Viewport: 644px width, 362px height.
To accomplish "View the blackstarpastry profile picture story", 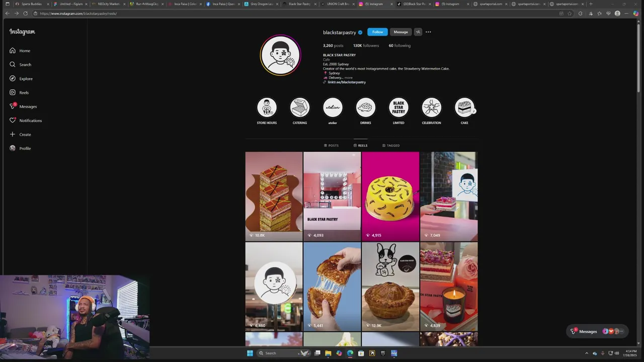I will click(x=280, y=55).
